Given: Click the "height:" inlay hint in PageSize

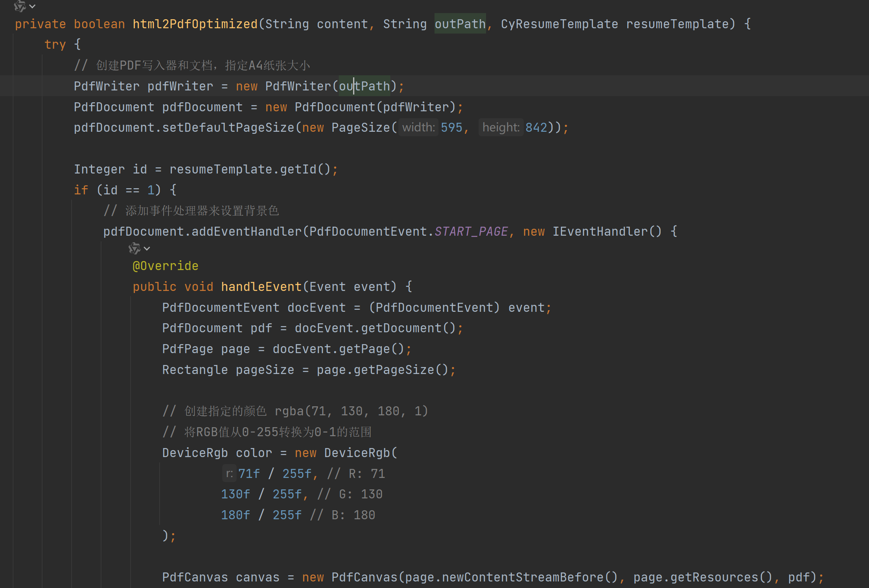Looking at the screenshot, I should click(x=500, y=128).
